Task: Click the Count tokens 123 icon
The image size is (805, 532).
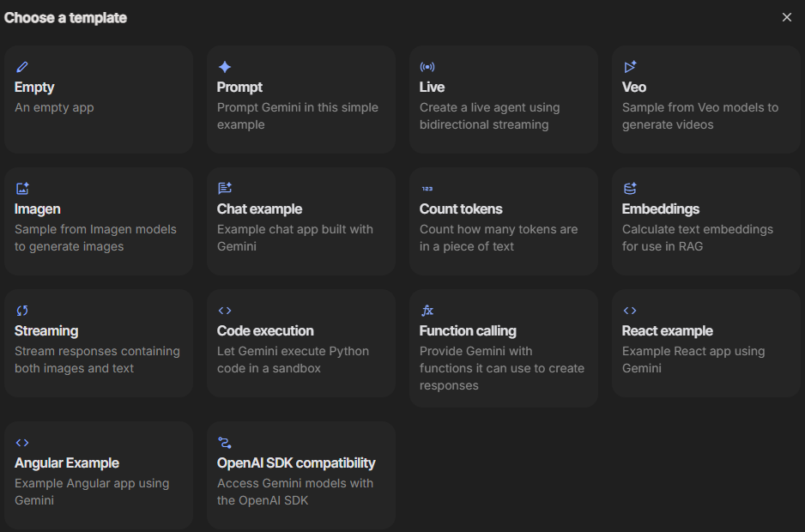Action: (x=427, y=189)
